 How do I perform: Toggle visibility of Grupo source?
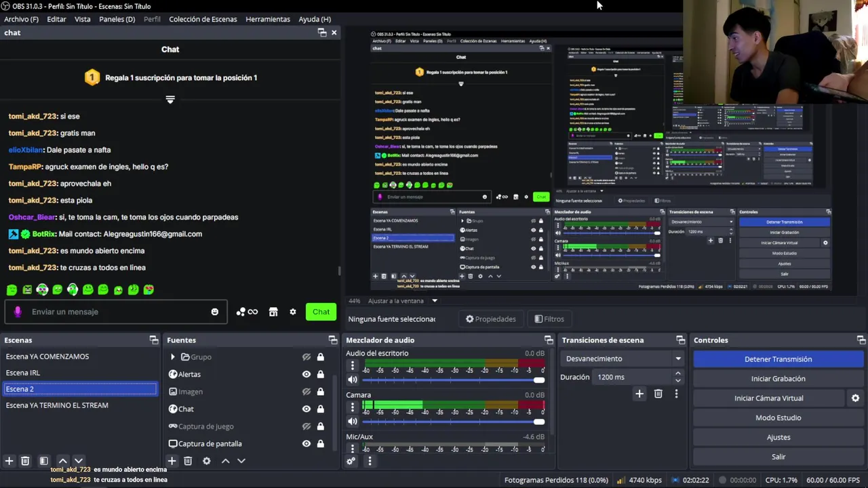(x=307, y=357)
